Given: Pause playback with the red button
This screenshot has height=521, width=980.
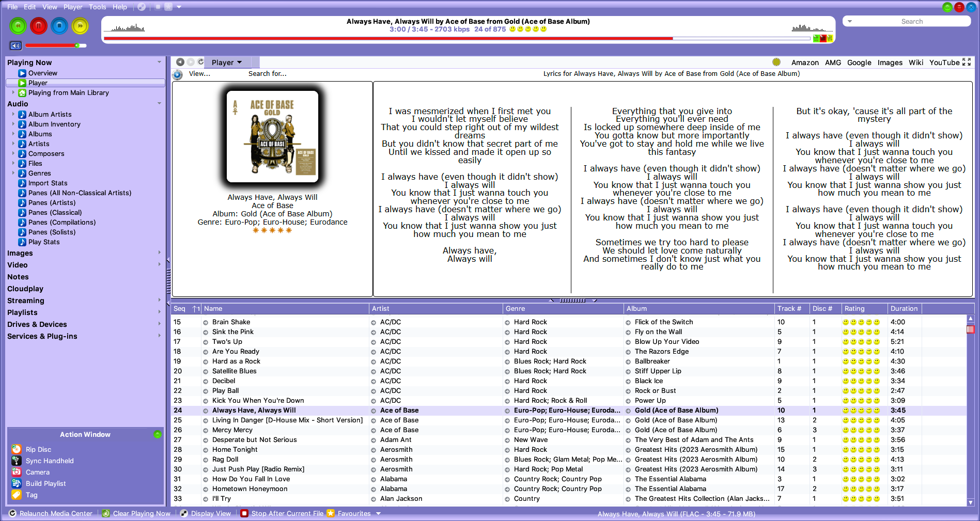Looking at the screenshot, I should click(39, 26).
